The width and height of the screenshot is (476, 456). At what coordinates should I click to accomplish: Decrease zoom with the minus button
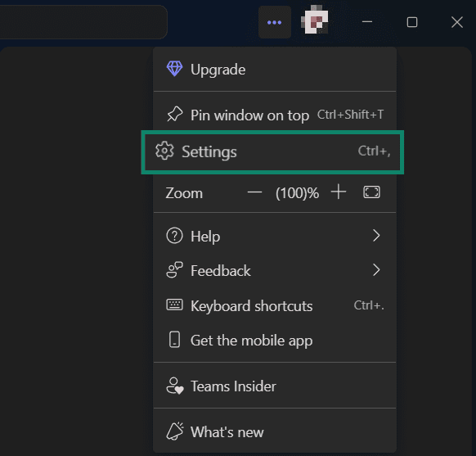pos(254,192)
